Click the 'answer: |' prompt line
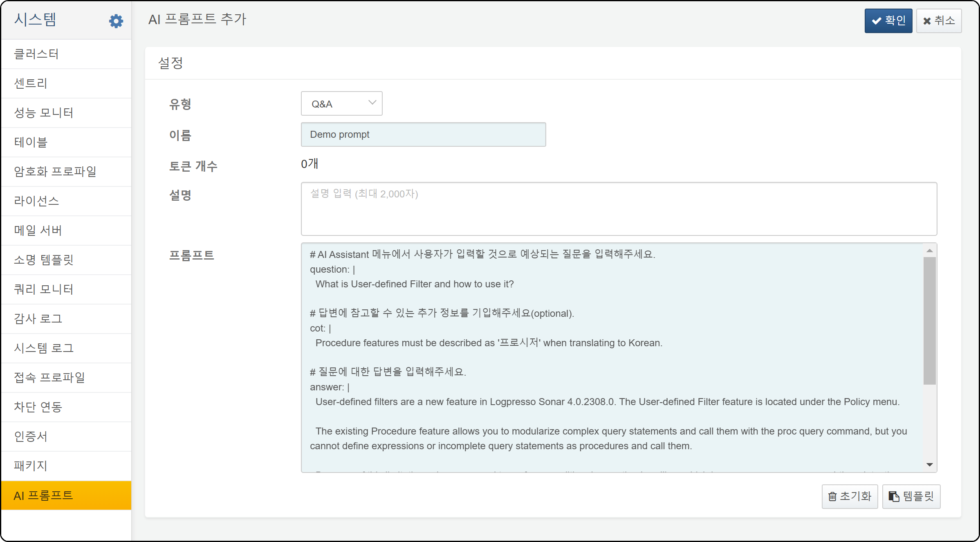 coord(330,387)
